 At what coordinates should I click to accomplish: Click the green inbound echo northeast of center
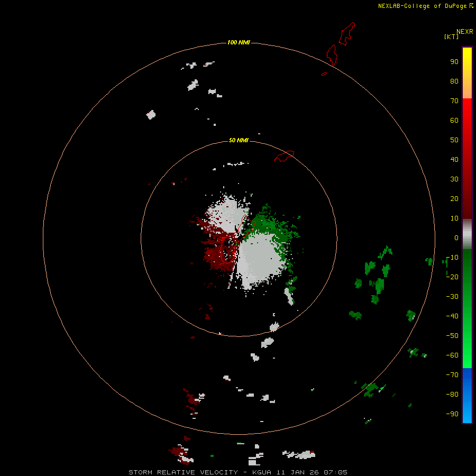tap(270, 226)
